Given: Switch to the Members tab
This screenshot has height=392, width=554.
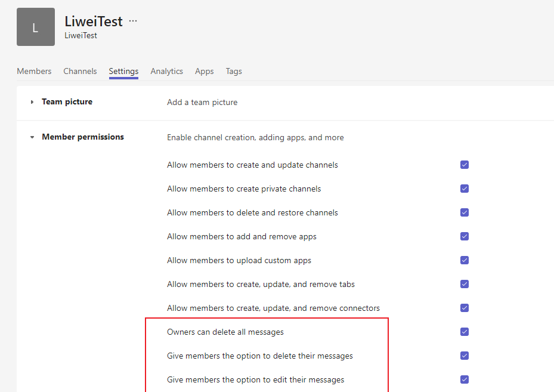Looking at the screenshot, I should pos(34,71).
